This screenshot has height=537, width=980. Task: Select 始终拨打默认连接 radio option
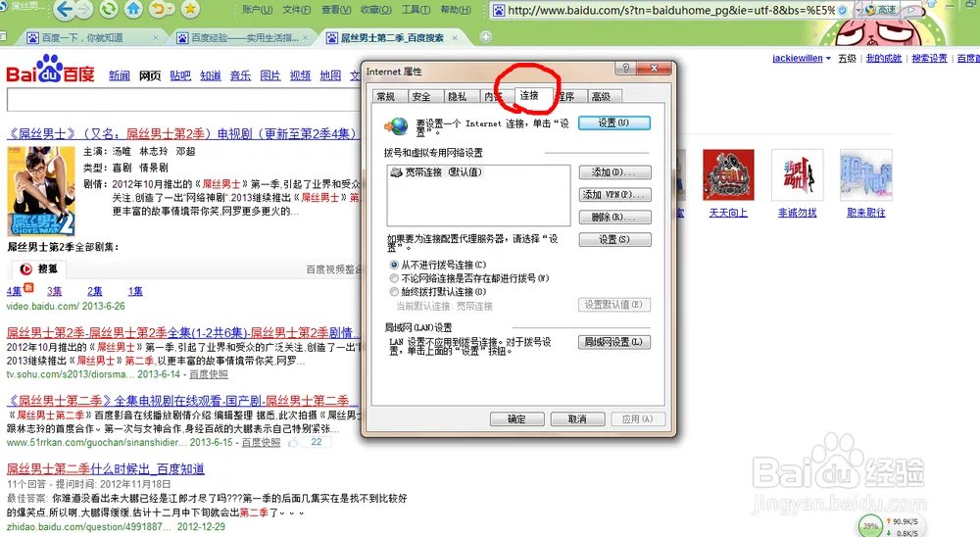click(394, 292)
